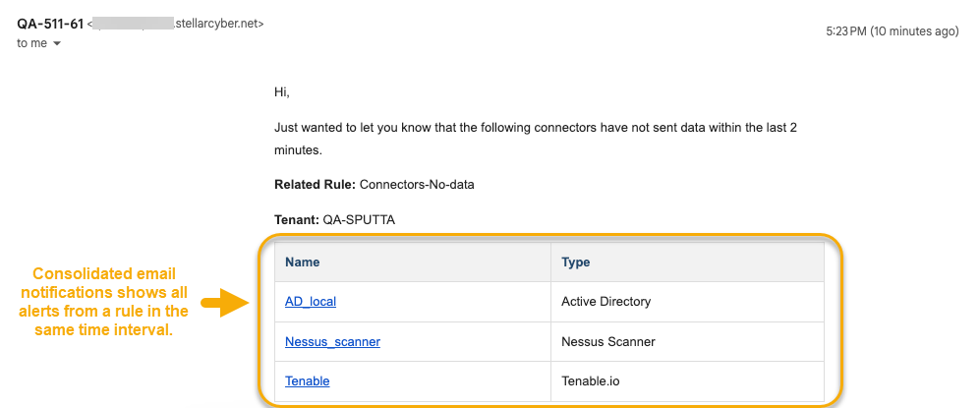
Task: Open the Nessus_scanner connector link
Action: [x=332, y=342]
